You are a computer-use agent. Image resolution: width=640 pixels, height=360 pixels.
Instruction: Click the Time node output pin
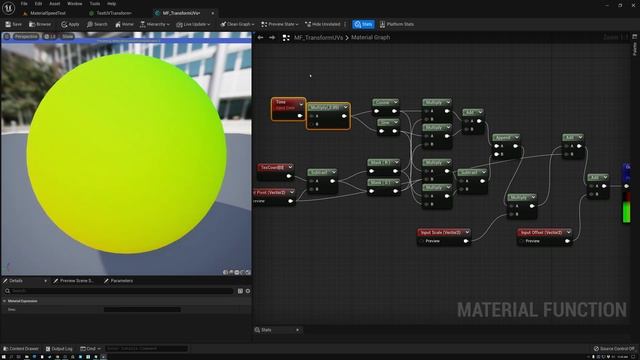300,116
